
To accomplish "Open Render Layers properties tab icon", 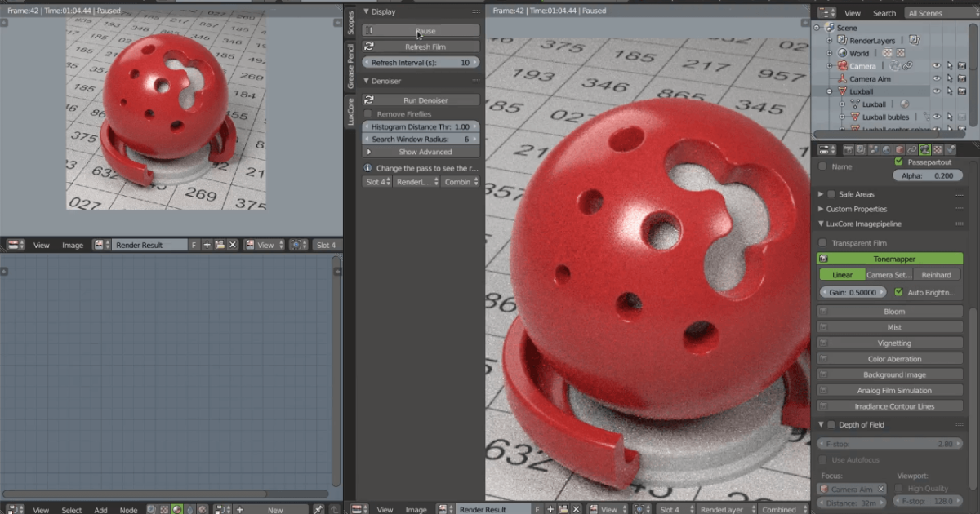I will click(x=860, y=149).
